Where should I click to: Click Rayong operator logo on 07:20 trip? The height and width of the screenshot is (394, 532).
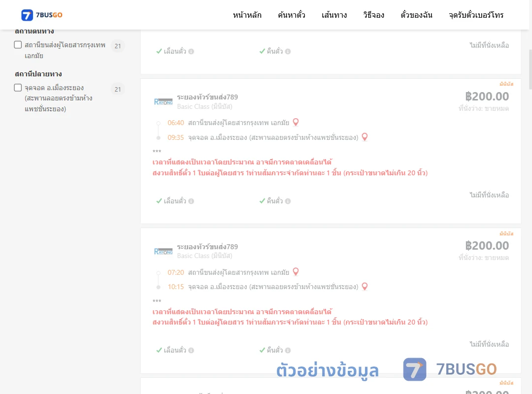tap(163, 252)
